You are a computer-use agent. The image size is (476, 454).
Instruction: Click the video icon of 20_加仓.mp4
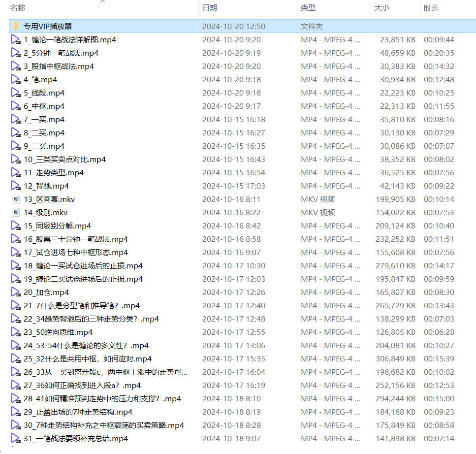(x=16, y=292)
